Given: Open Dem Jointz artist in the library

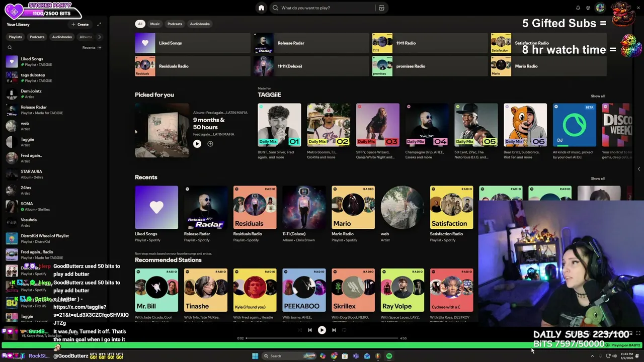Looking at the screenshot, I should coord(55,94).
